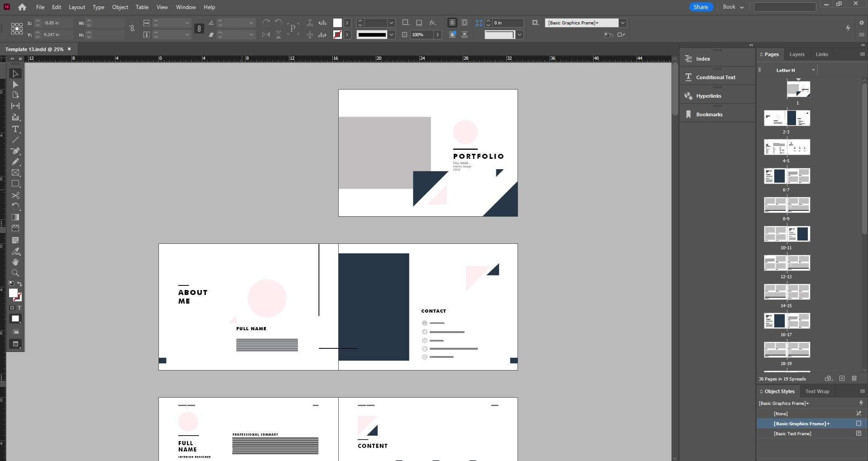Image resolution: width=868 pixels, height=461 pixels.
Task: Toggle constrain proportions chain link
Action: coord(132,29)
